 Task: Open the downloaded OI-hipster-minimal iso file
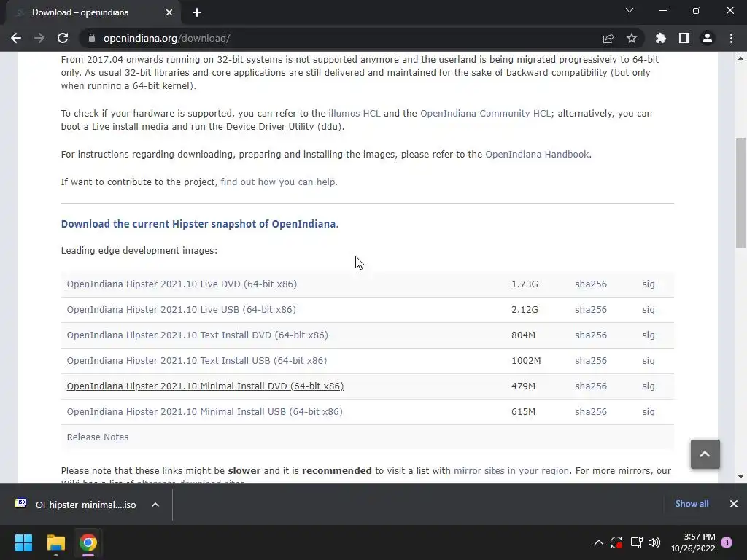[76, 505]
